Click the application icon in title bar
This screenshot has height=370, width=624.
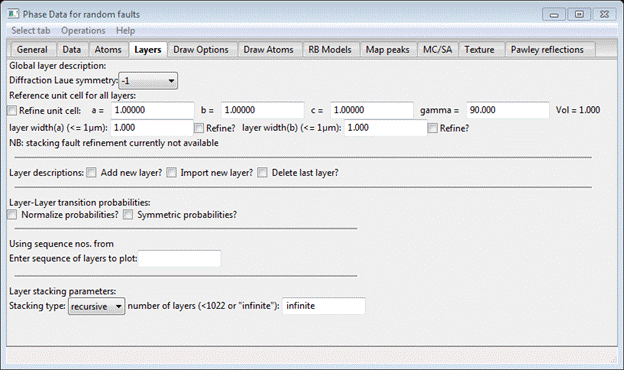(13, 14)
